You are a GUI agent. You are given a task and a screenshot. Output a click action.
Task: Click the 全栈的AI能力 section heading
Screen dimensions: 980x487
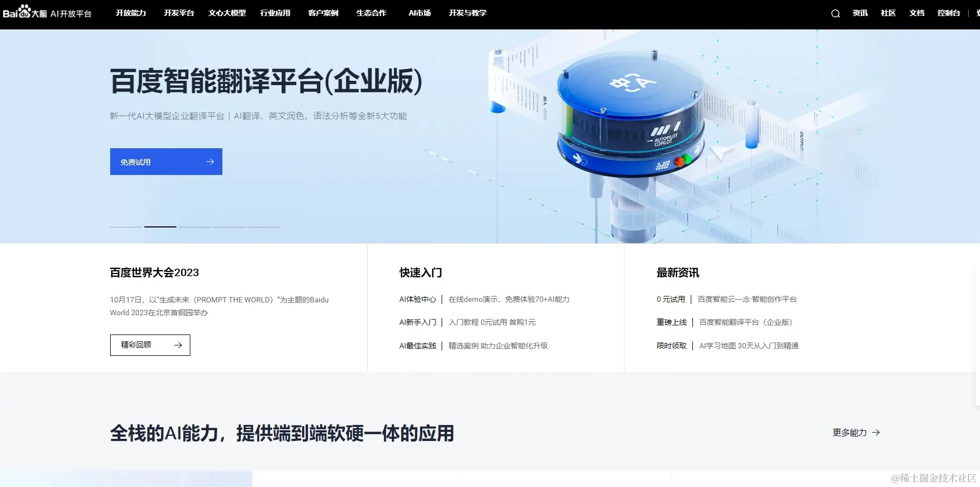tap(282, 433)
